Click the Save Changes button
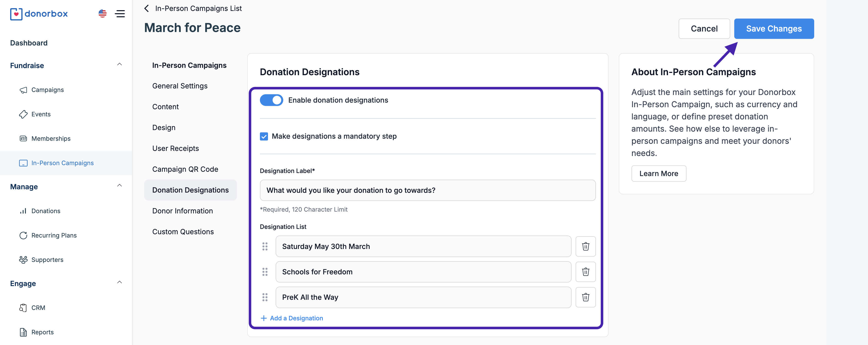Screen dimensions: 868x345 coord(774,29)
